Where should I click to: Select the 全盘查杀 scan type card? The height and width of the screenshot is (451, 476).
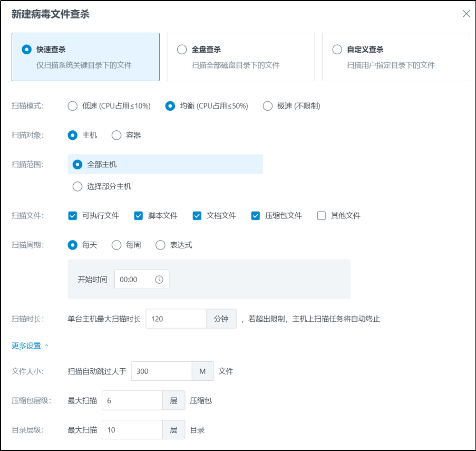[240, 57]
